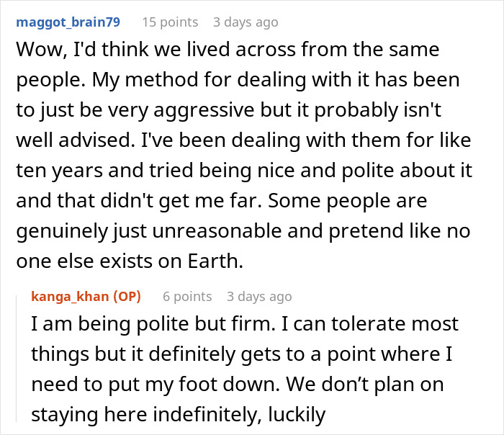Viewport: 504px width, 435px height.
Task: Click the phrase 'foot down' in reply
Action: pyautogui.click(x=230, y=384)
